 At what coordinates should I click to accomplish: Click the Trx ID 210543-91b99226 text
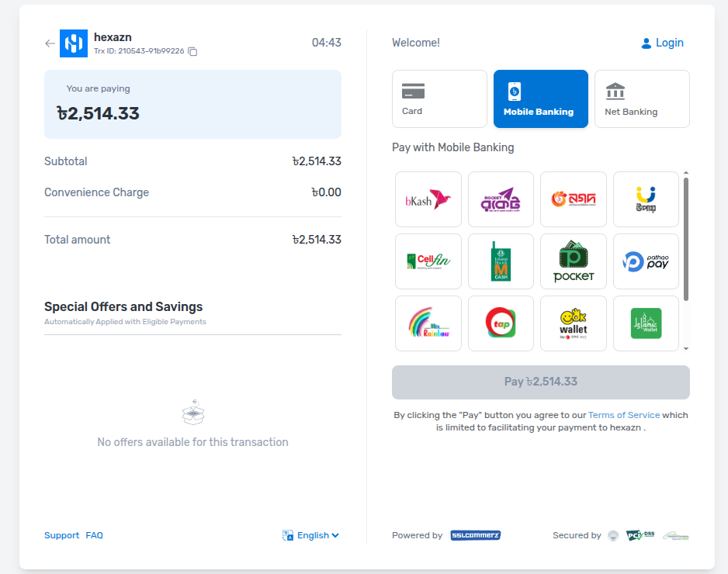point(139,51)
